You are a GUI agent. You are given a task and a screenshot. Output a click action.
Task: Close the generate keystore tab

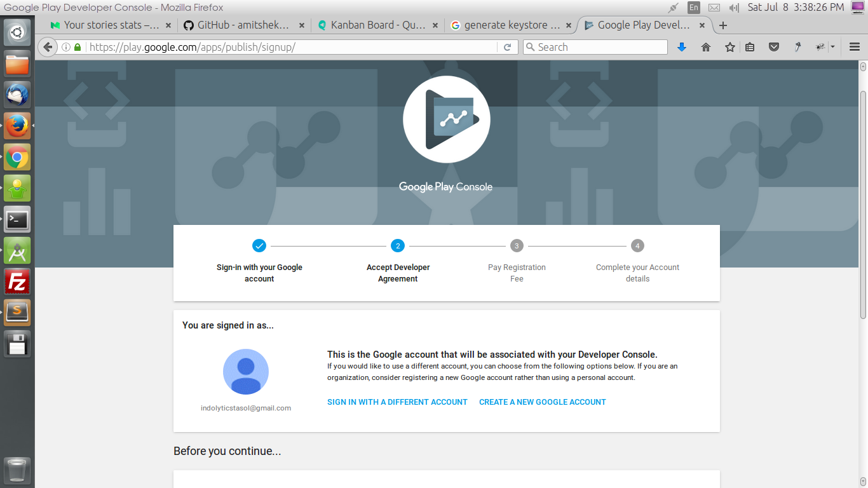tap(569, 25)
